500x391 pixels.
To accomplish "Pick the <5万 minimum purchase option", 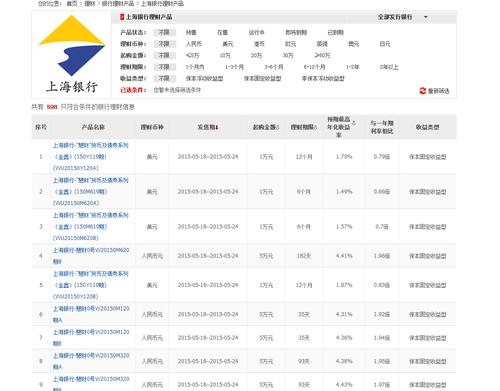I will point(192,55).
